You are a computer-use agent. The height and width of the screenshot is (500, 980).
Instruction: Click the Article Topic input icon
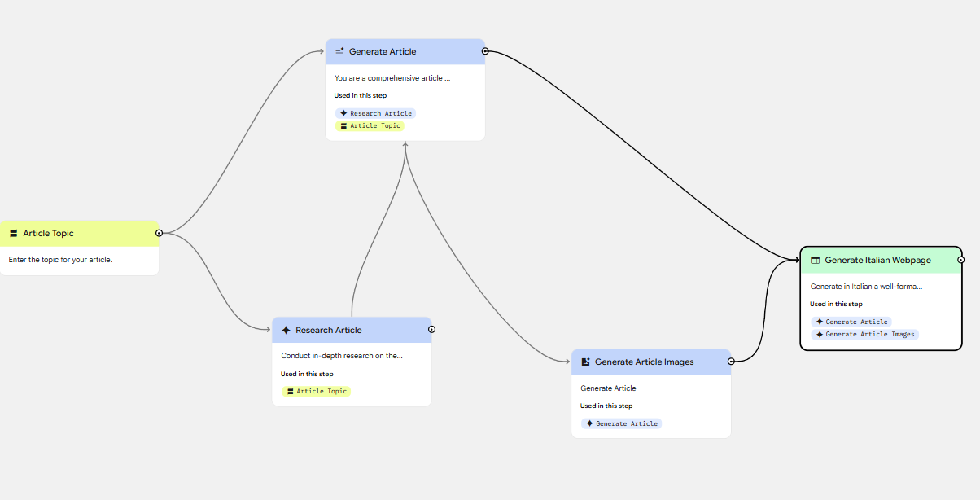coord(14,234)
